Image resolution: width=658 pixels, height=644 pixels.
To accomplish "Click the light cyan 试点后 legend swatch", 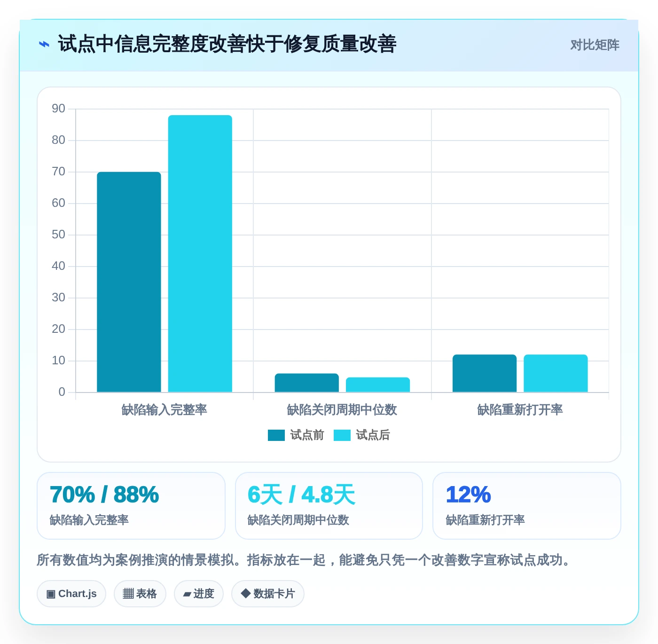I will point(342,435).
